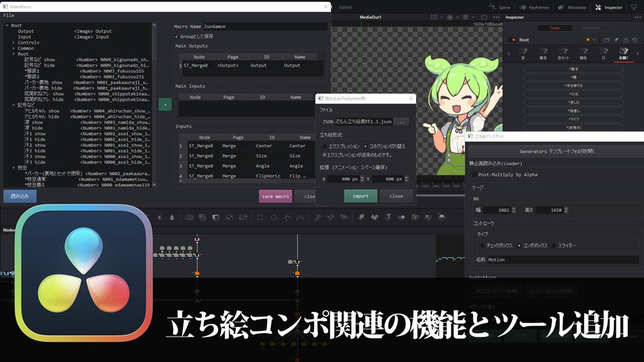Open the File menu in MakeMacro
The height and width of the screenshot is (362, 644).
point(9,15)
